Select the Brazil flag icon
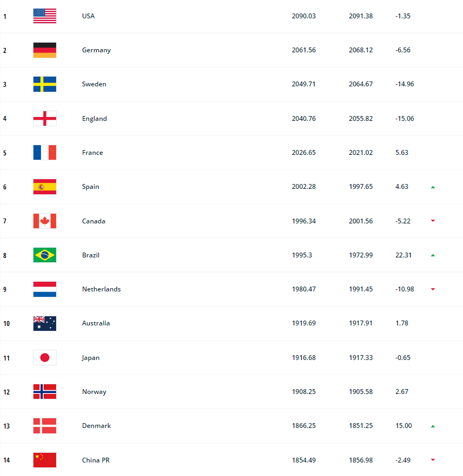The width and height of the screenshot is (463, 476). tap(44, 255)
